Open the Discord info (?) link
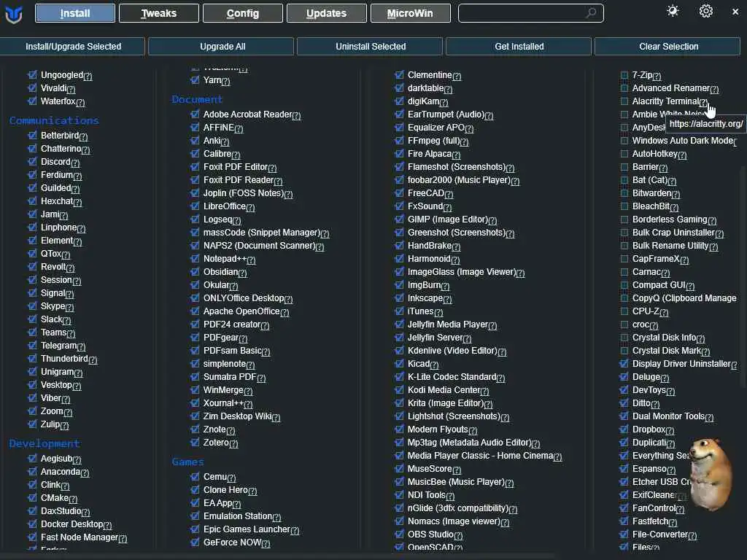 click(x=75, y=163)
